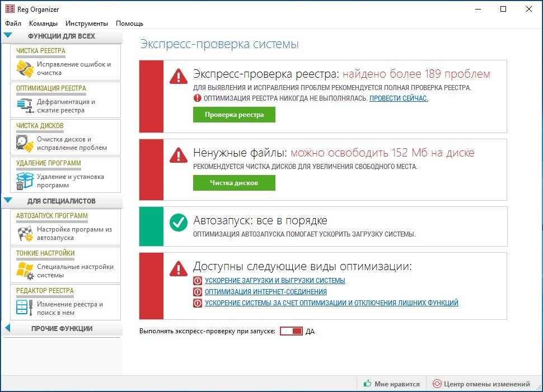The width and height of the screenshot is (543, 392).
Task: Select УДАЛЕНИЕ ПРОГРАММ heading in sidebar
Action: [x=49, y=163]
